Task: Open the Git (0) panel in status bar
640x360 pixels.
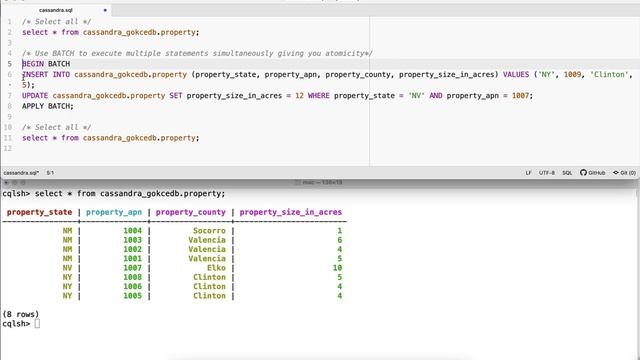Action: tap(624, 173)
